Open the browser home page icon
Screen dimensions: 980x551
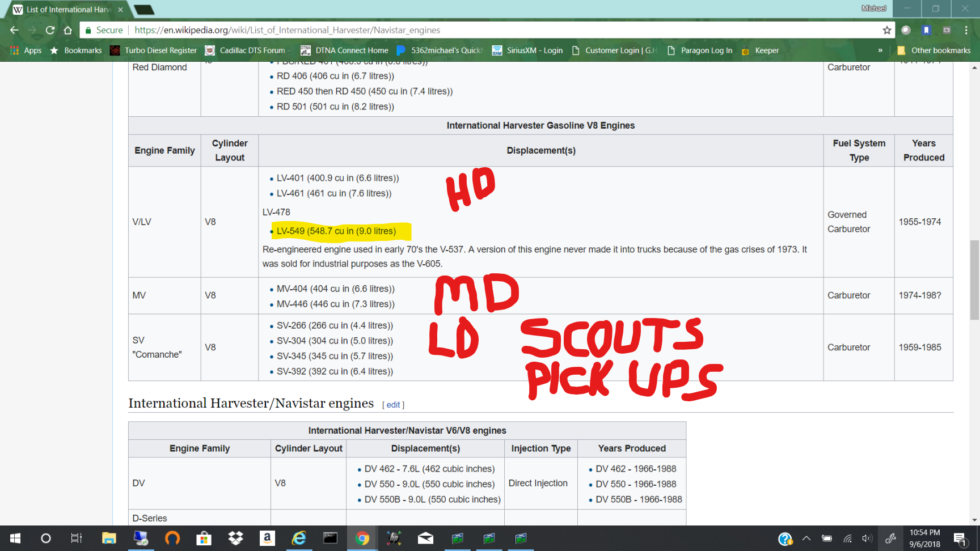(68, 30)
